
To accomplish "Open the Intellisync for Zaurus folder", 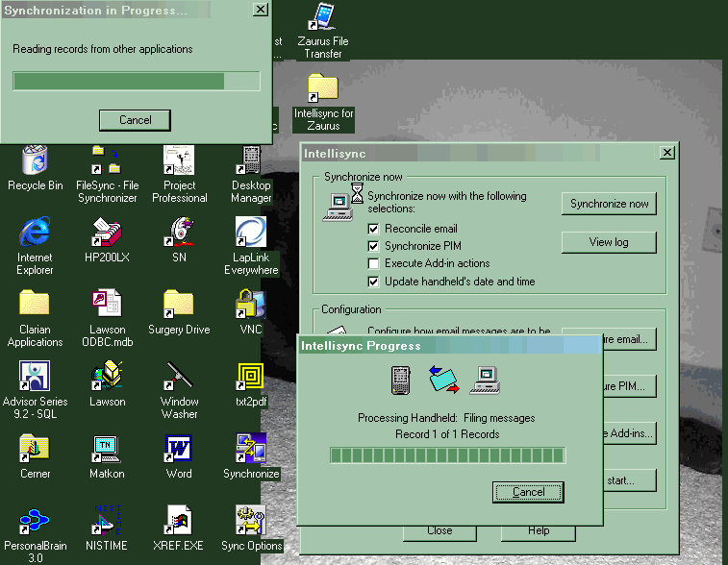I will tap(322, 88).
